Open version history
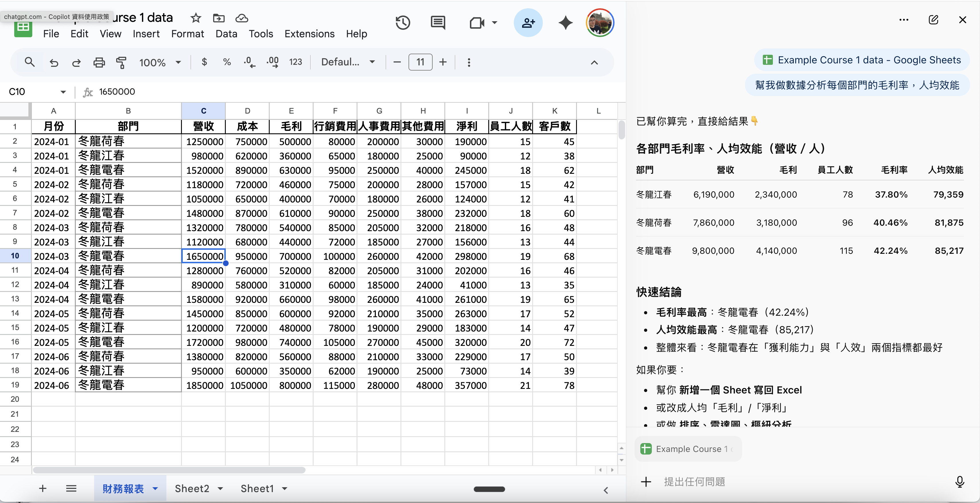 (403, 22)
